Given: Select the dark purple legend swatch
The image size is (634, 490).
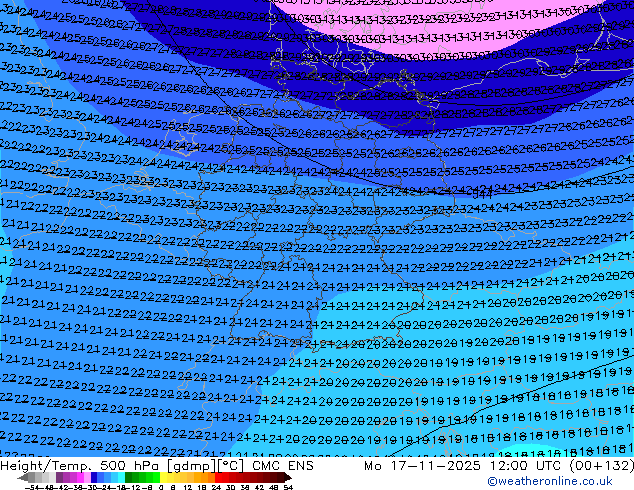Looking at the screenshot, I should [59, 477].
